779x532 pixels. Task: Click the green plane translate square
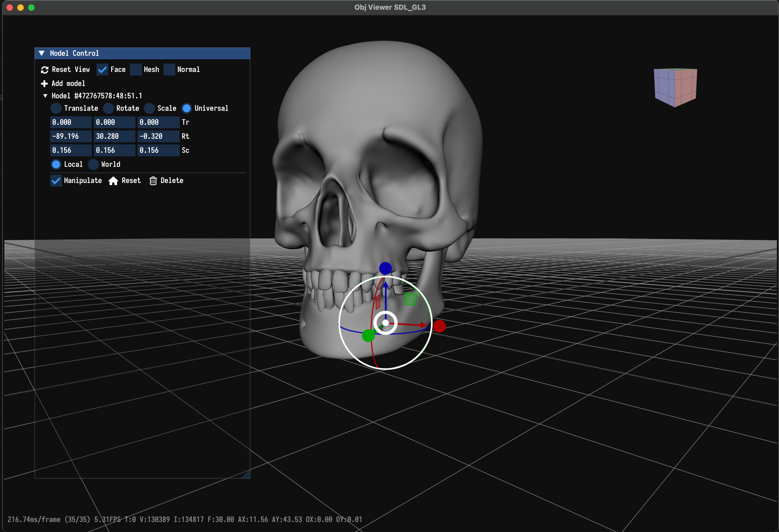(410, 299)
